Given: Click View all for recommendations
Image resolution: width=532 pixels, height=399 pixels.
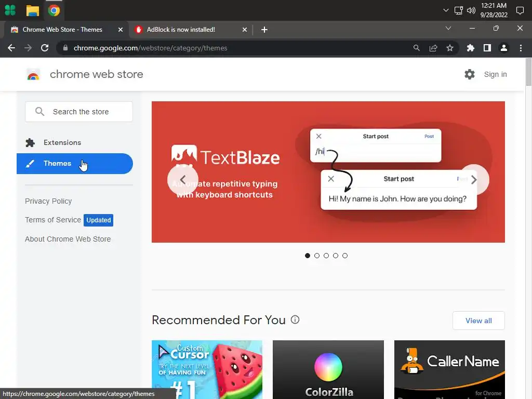Looking at the screenshot, I should point(478,321).
